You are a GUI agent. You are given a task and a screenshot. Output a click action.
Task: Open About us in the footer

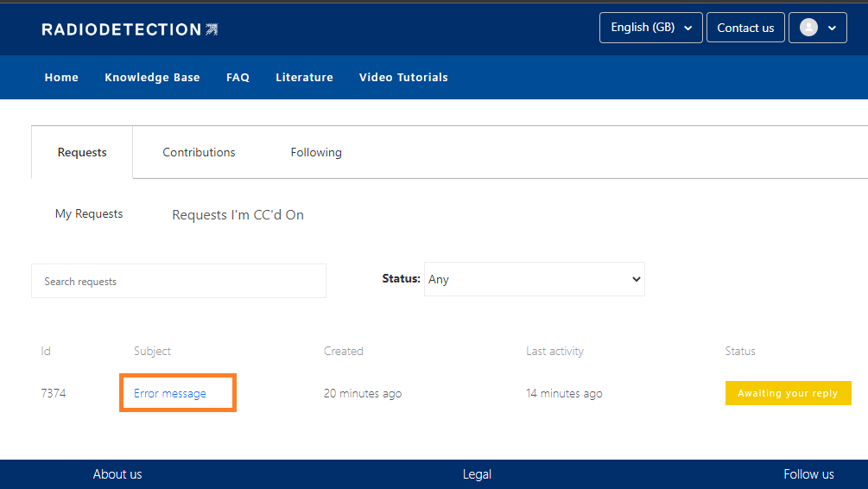(x=117, y=474)
